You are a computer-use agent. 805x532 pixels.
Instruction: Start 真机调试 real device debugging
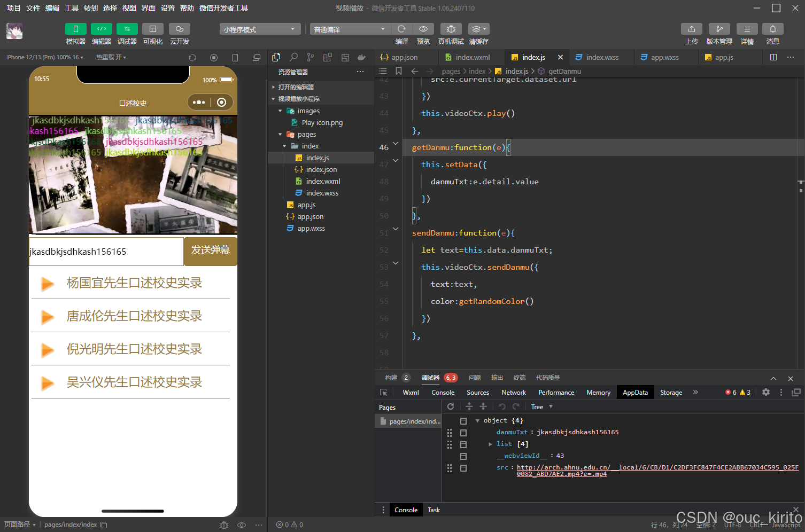pos(451,29)
